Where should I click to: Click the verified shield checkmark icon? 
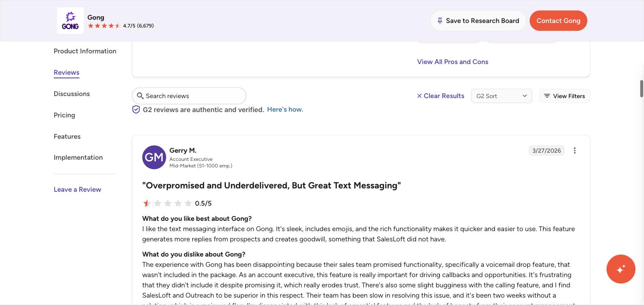coord(136,110)
